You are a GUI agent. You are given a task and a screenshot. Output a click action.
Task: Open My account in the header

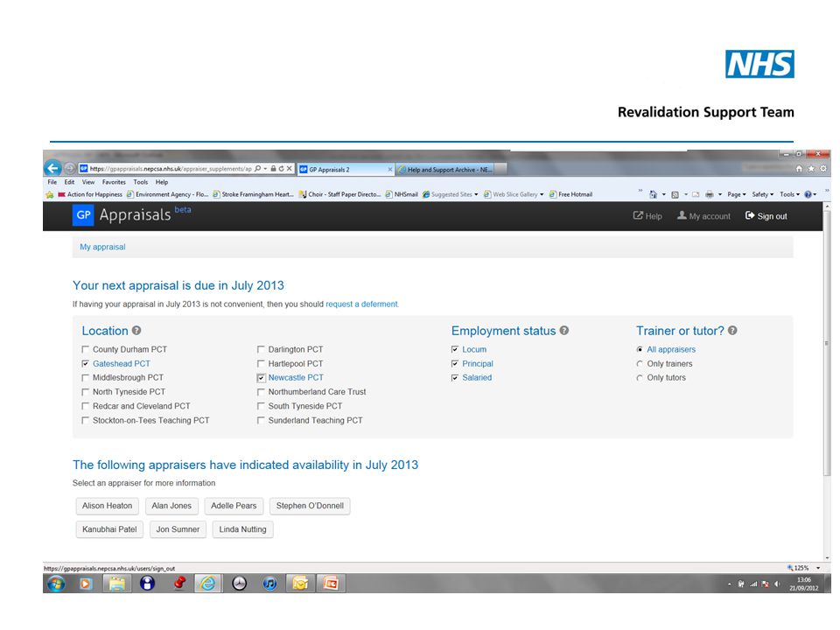pos(703,216)
